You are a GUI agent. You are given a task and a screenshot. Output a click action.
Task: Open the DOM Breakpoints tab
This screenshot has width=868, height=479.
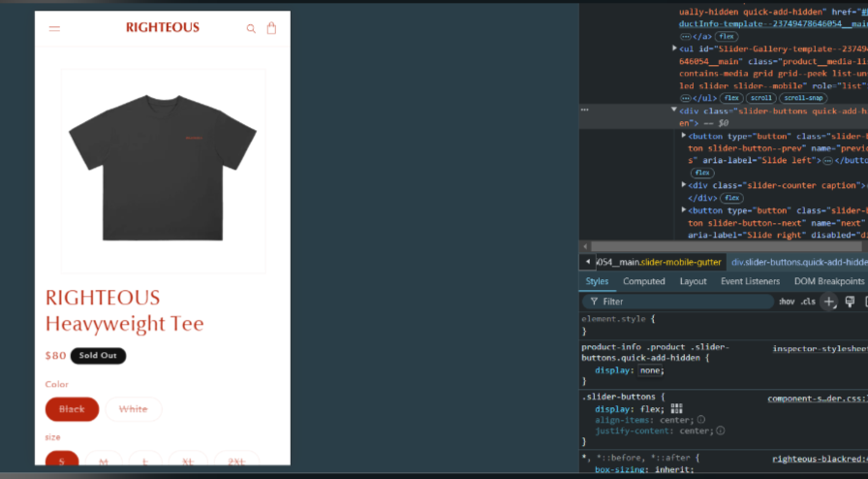click(x=828, y=281)
